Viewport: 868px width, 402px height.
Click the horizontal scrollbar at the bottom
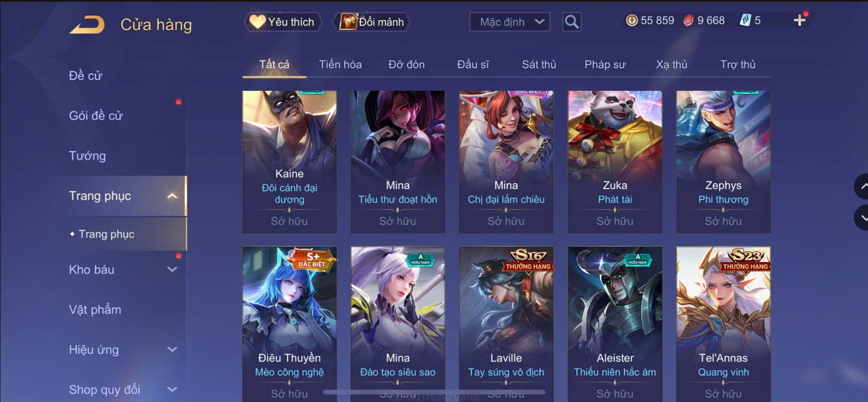point(434,391)
